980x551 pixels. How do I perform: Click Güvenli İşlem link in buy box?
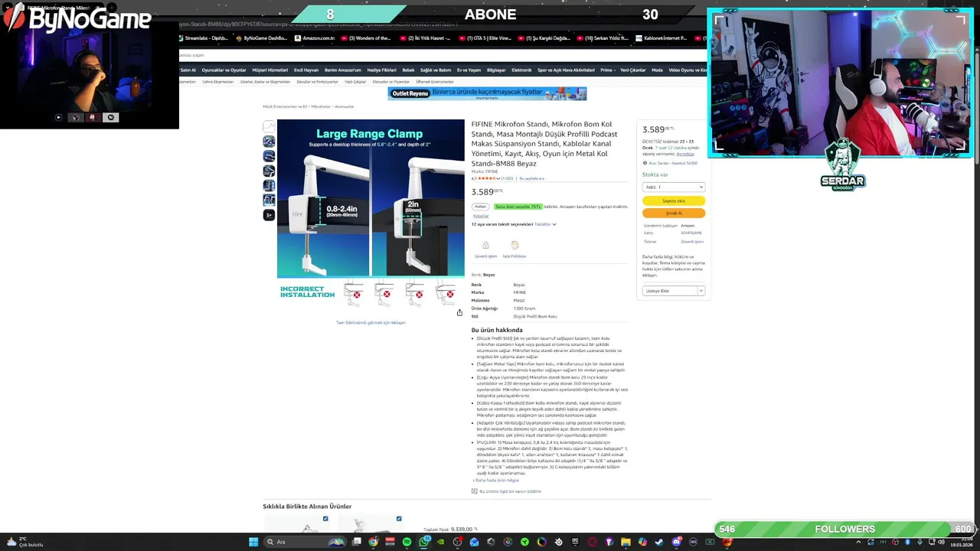[692, 241]
